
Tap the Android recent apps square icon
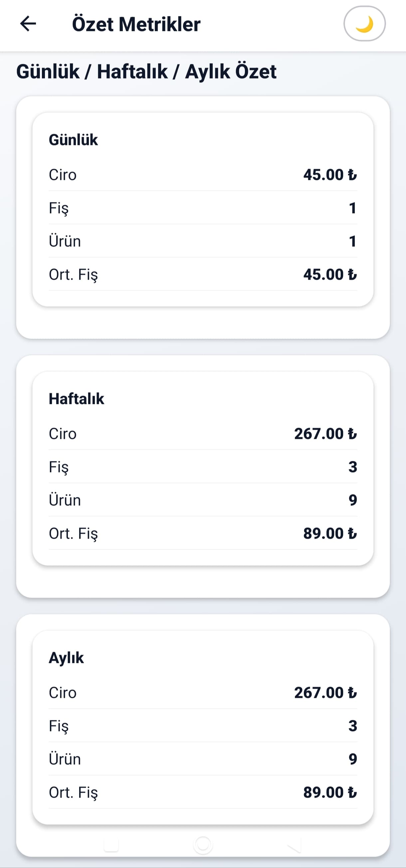(111, 845)
